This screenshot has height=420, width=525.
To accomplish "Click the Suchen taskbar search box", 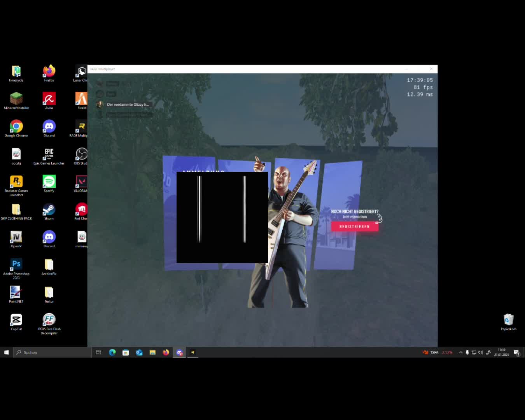I will [x=52, y=352].
